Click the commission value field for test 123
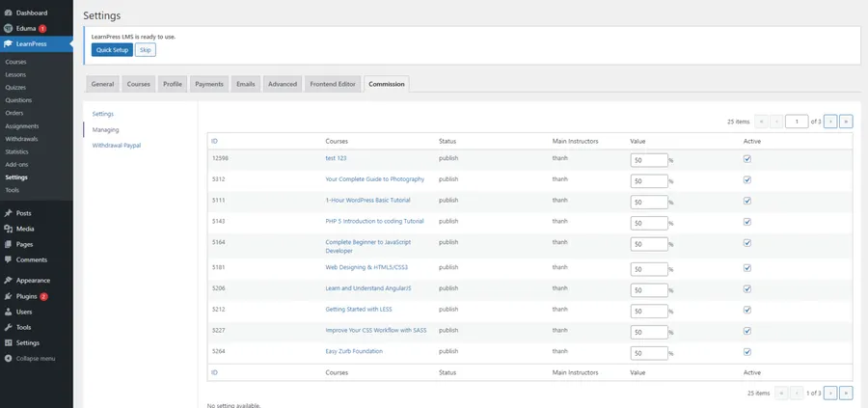 [x=649, y=160]
